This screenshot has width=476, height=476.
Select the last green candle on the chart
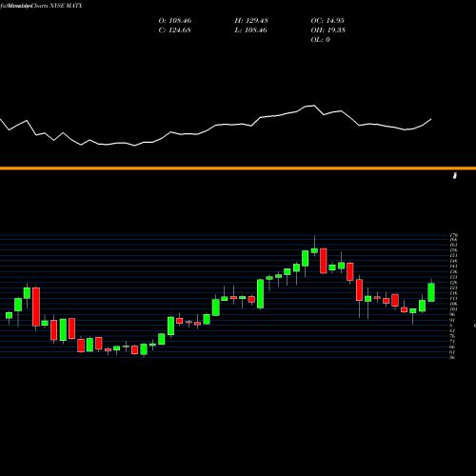(431, 292)
